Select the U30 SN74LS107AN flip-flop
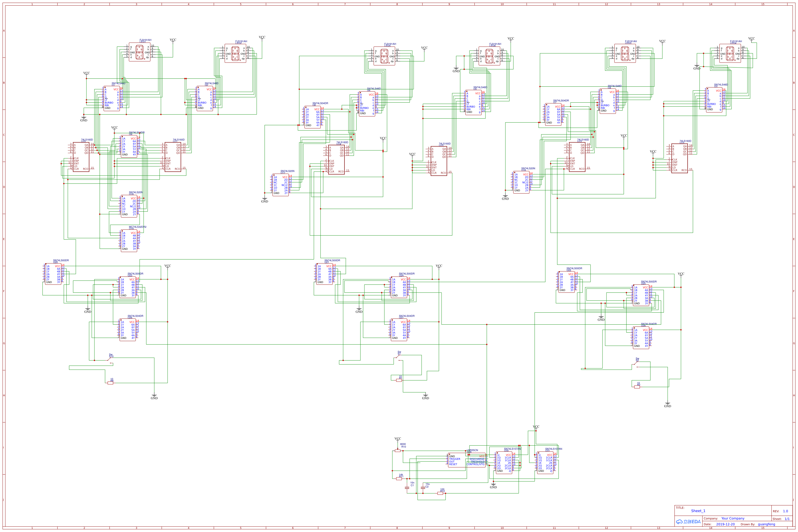798x532 pixels. click(504, 463)
